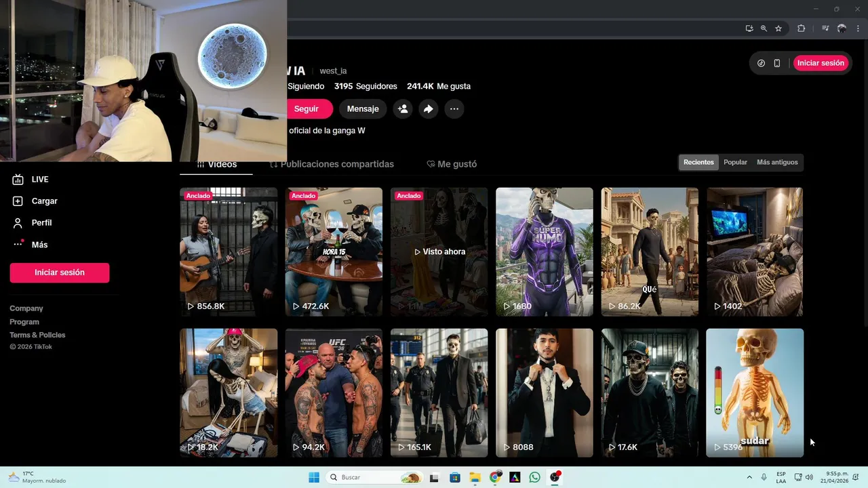Open the Windows Start menu
The width and height of the screenshot is (868, 488).
point(314,477)
